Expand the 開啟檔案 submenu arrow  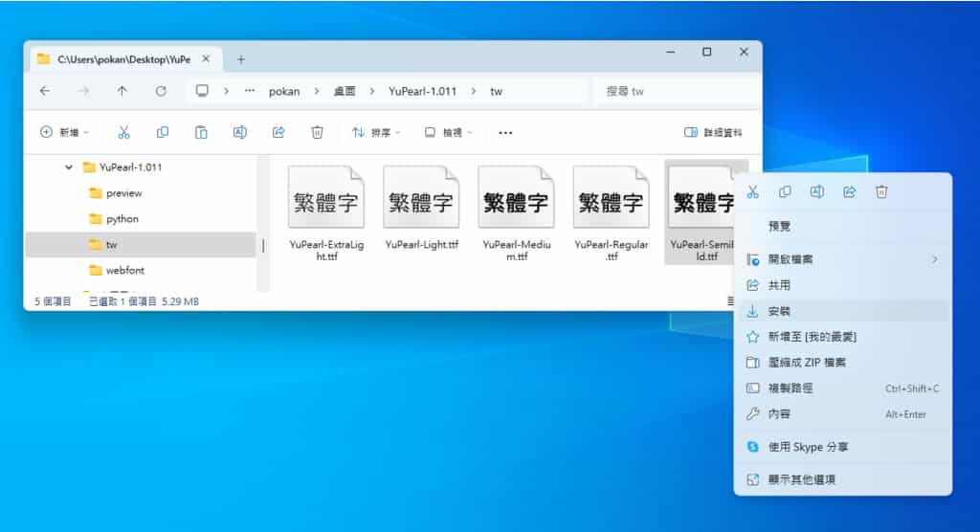pos(935,259)
